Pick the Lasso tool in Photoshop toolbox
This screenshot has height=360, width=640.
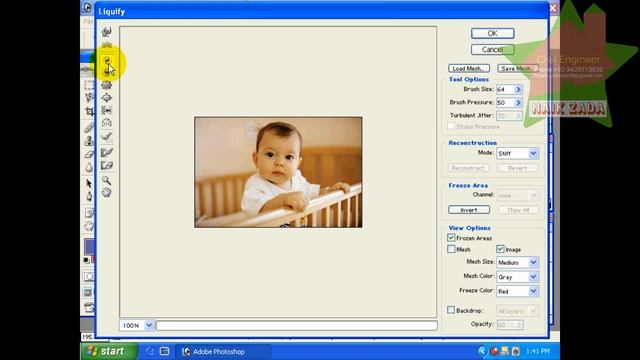click(89, 98)
